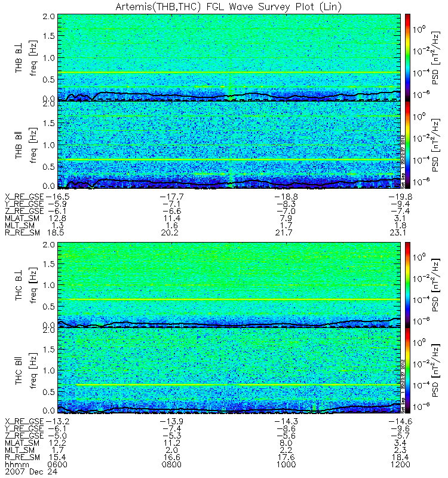
Task: Click the MLT_SM value 1.3
Action: (57, 226)
